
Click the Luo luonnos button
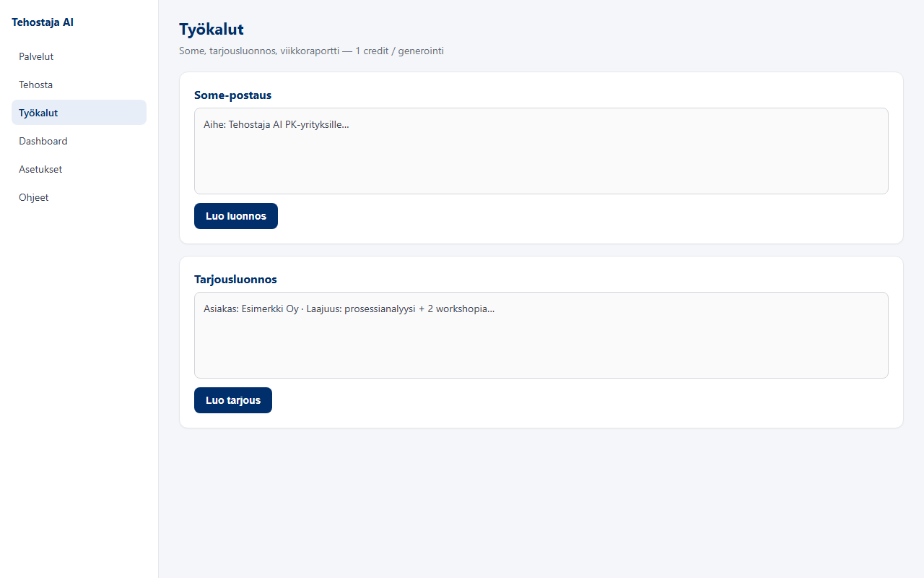pyautogui.click(x=236, y=216)
